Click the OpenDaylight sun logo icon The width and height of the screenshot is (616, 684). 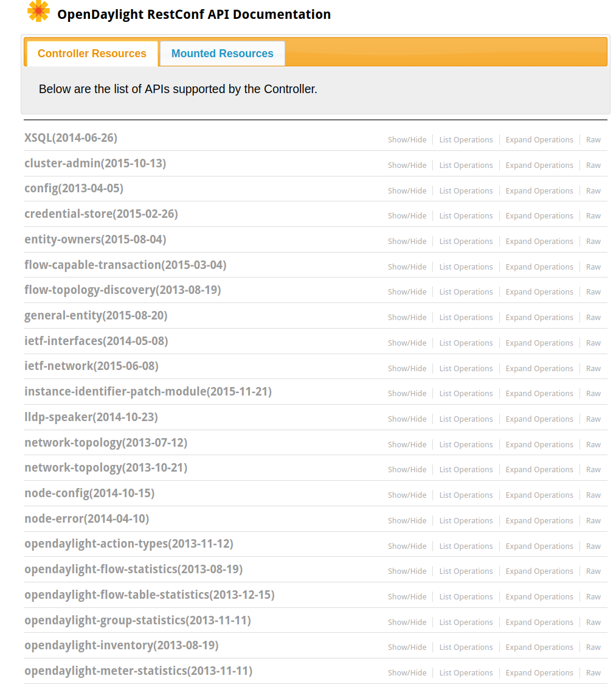[x=38, y=10]
